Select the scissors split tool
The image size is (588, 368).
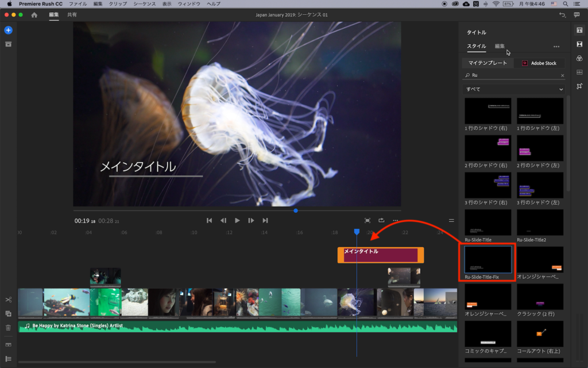(8, 300)
